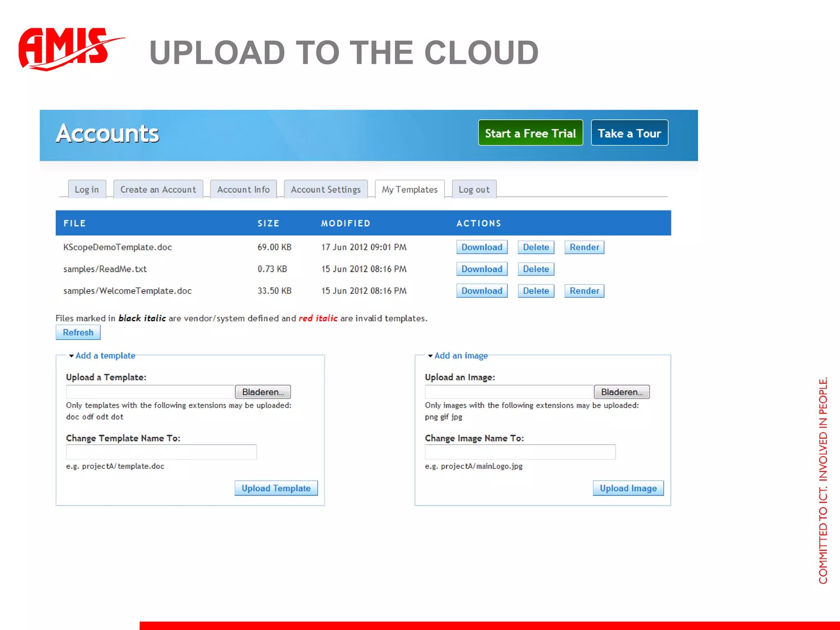
Task: Click e.g. projectA/mainLogo.jpg hint text
Action: 474,466
